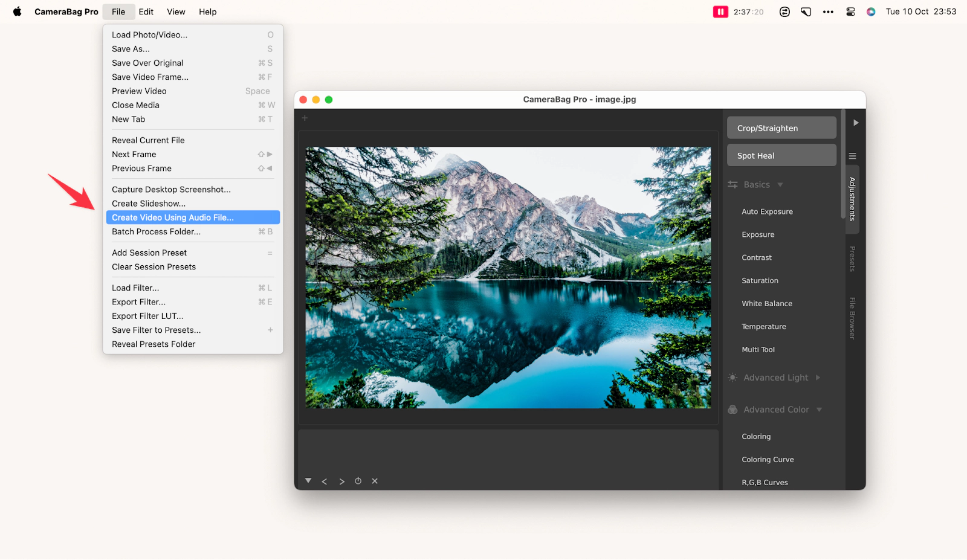Collapse the Basics section
The height and width of the screenshot is (560, 967).
coord(780,185)
